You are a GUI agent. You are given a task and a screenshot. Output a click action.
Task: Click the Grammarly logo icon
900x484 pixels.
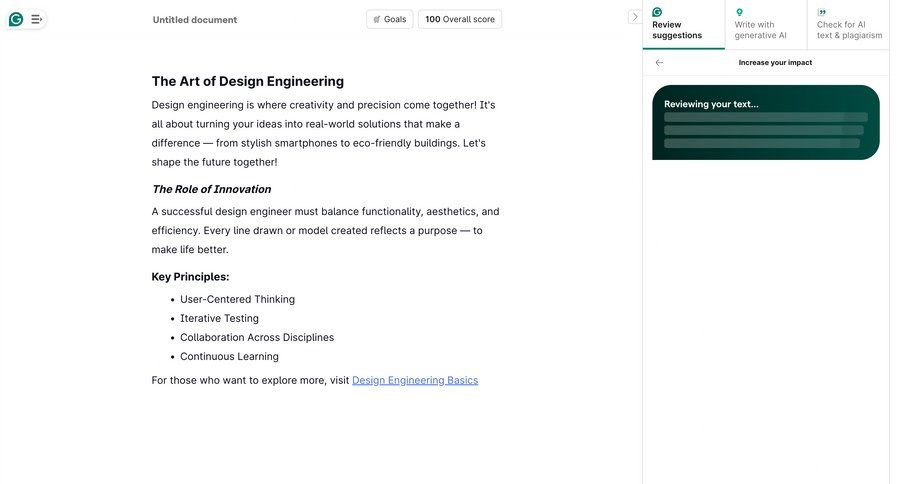tap(16, 20)
